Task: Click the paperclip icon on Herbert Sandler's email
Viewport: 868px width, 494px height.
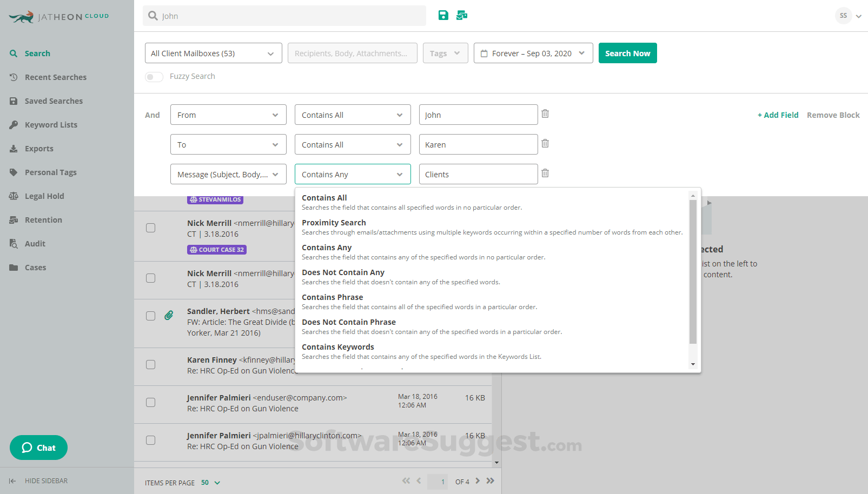Action: [x=169, y=314]
